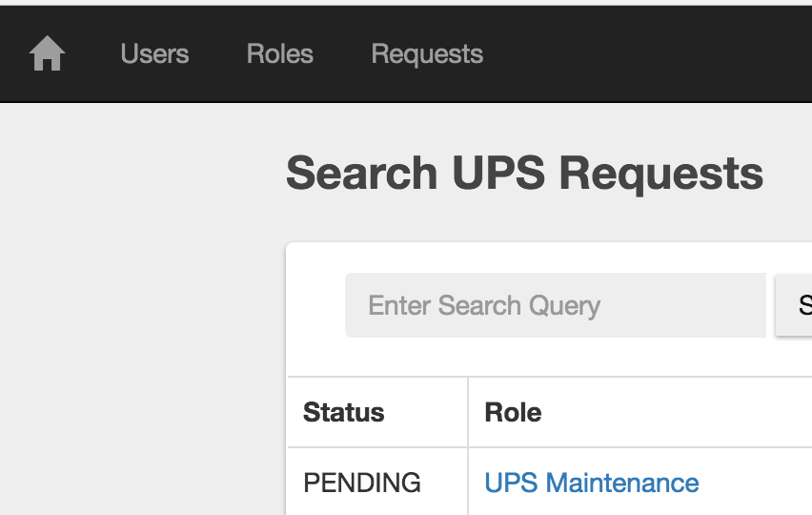Place cursor in the search query box
Image resolution: width=812 pixels, height=515 pixels.
tap(555, 305)
